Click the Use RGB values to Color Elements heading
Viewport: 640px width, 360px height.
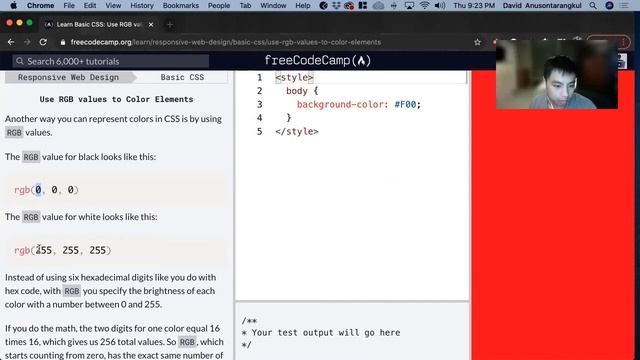click(x=116, y=99)
